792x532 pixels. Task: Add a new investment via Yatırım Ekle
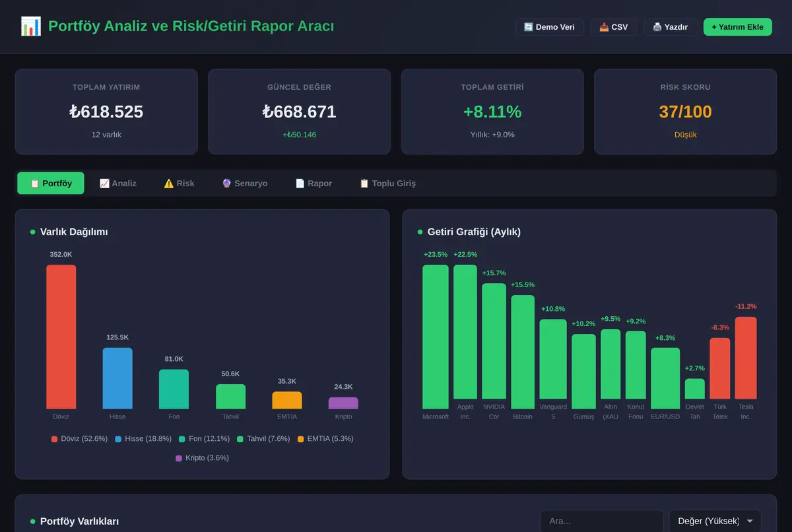coord(737,27)
